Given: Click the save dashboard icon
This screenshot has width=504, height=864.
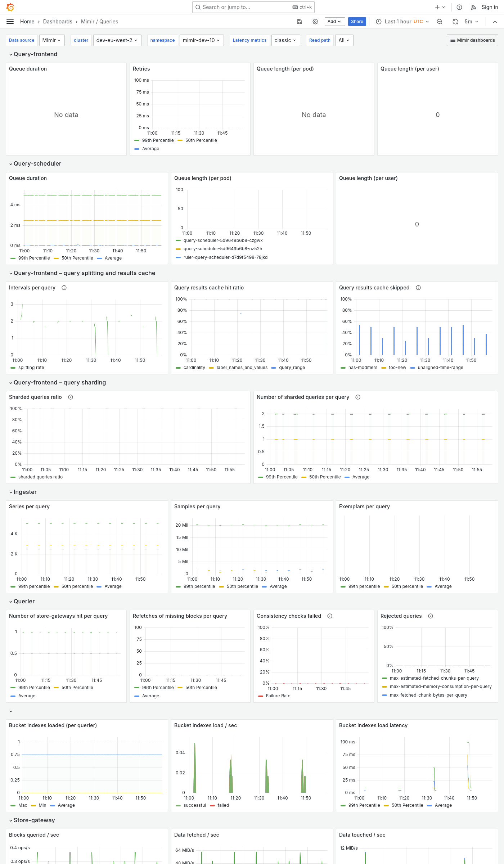Looking at the screenshot, I should [300, 22].
